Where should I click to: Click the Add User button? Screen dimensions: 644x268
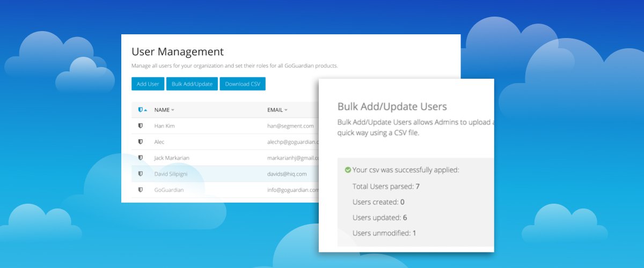click(x=148, y=84)
